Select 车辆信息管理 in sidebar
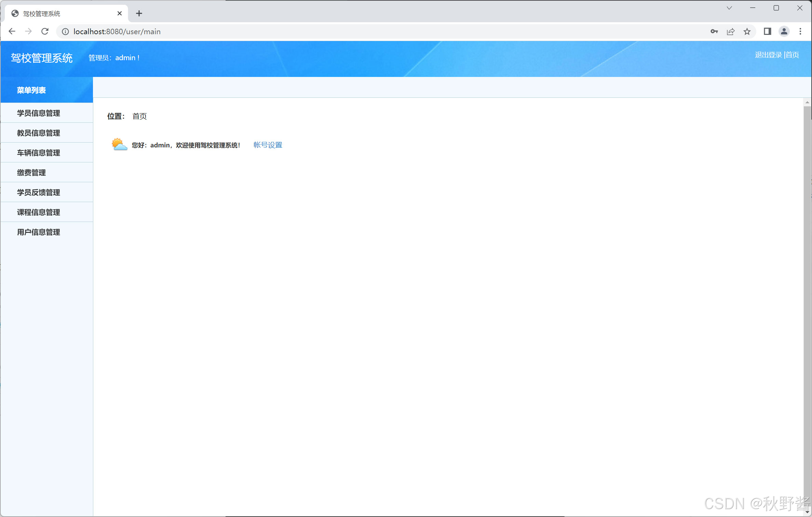 pos(39,153)
